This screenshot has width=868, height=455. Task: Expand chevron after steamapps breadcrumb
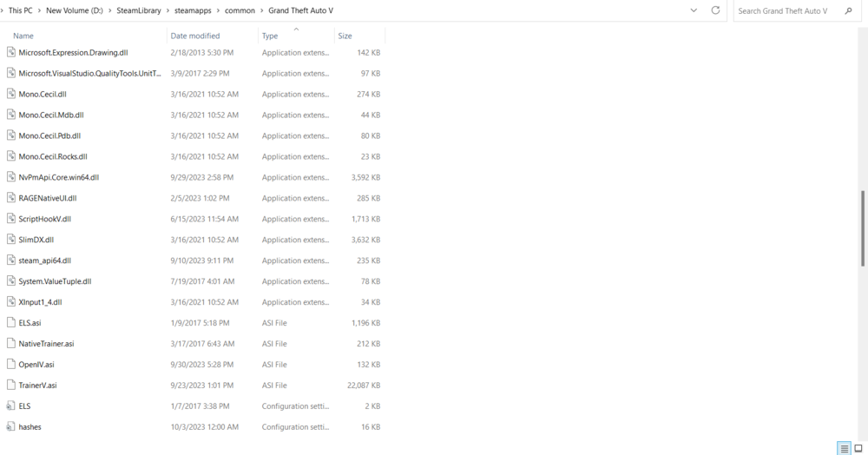click(x=218, y=10)
